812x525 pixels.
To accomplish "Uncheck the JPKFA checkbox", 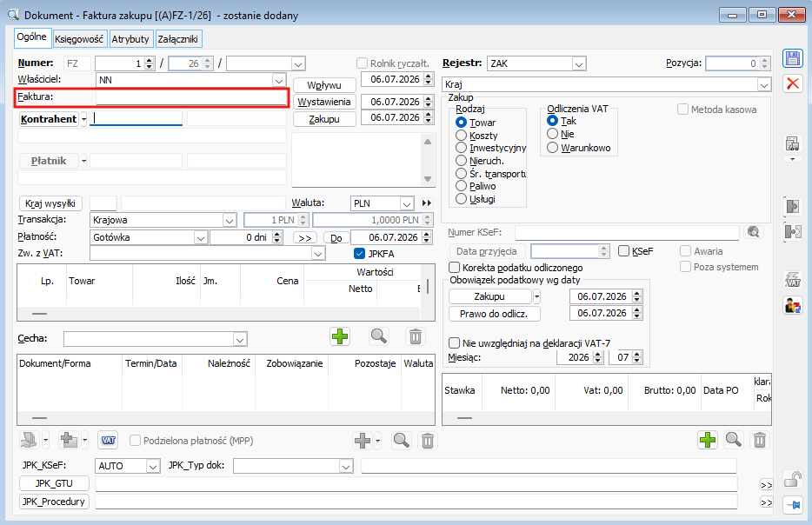I will 359,253.
